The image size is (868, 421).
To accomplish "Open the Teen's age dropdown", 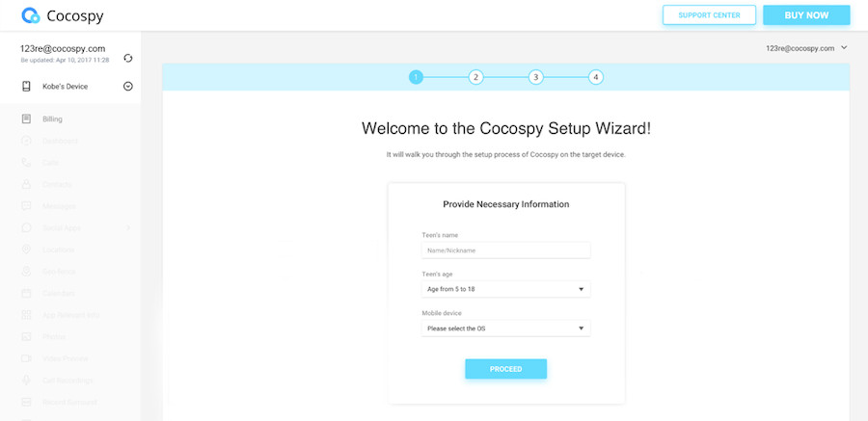I will (506, 289).
